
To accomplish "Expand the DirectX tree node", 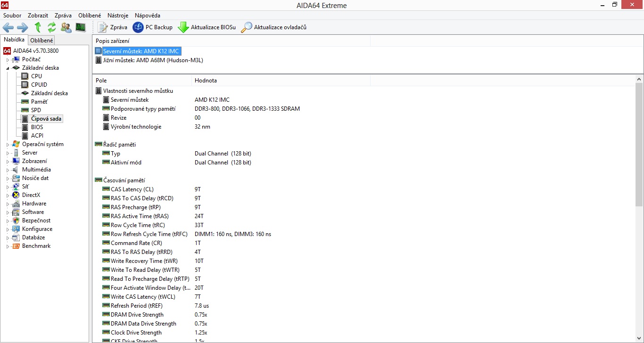I will pos(8,196).
